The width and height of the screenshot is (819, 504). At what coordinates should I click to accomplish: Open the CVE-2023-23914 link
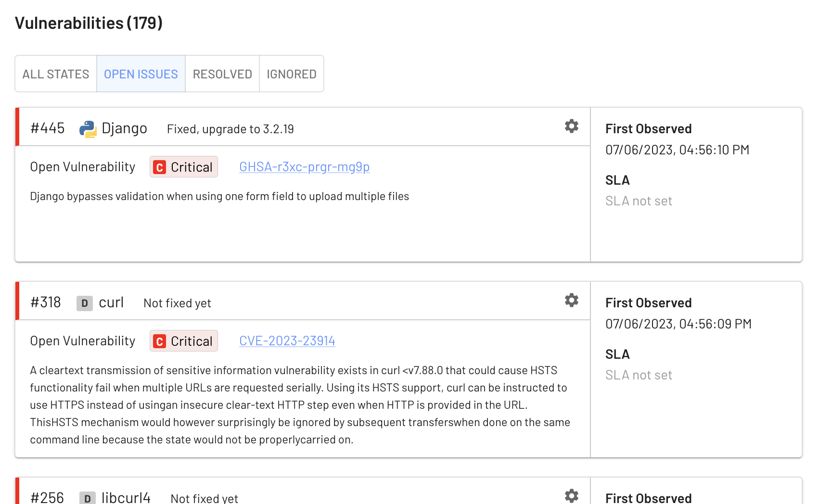click(287, 341)
